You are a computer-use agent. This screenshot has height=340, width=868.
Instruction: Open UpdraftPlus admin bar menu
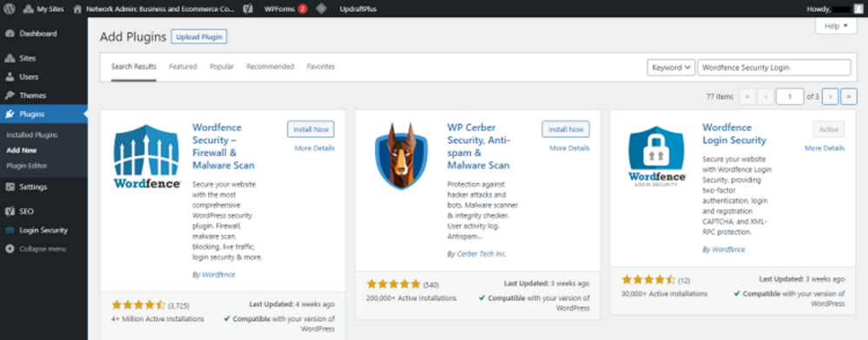point(358,9)
